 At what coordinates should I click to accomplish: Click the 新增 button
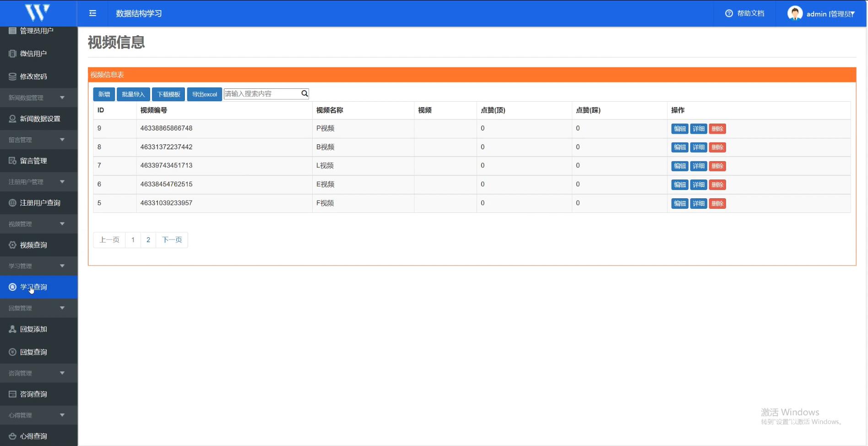click(104, 94)
